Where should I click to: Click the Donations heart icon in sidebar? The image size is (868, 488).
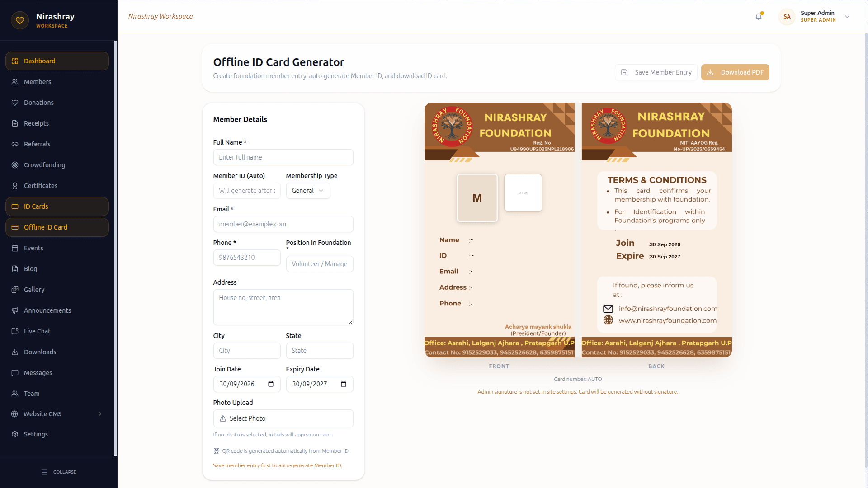click(15, 103)
